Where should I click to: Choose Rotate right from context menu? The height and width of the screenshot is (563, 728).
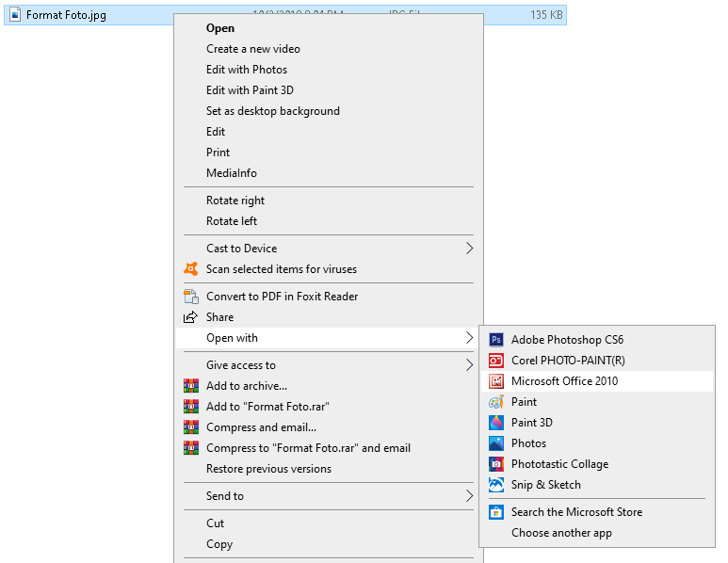(235, 201)
